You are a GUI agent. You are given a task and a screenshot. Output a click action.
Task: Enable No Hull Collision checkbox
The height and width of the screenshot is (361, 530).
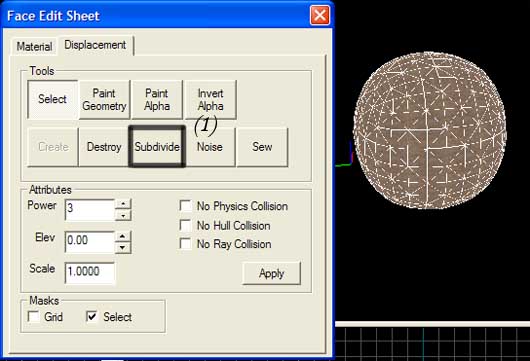click(x=186, y=225)
